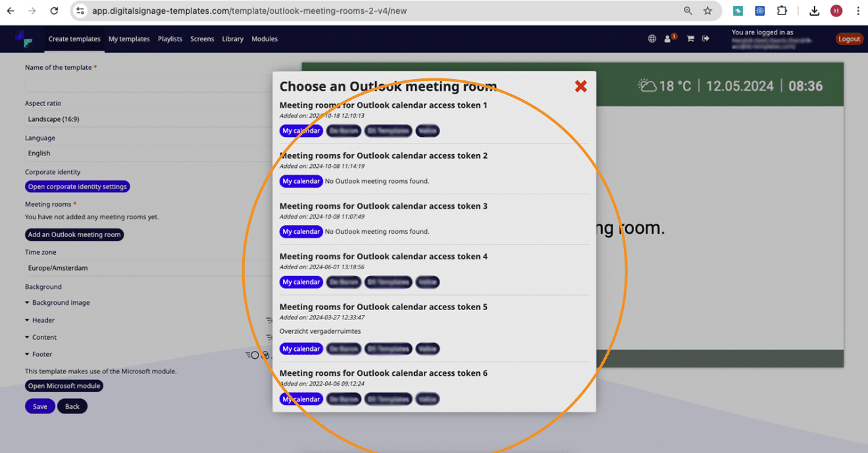Open the Extensions puzzle icon
The height and width of the screenshot is (453, 868).
[782, 11]
